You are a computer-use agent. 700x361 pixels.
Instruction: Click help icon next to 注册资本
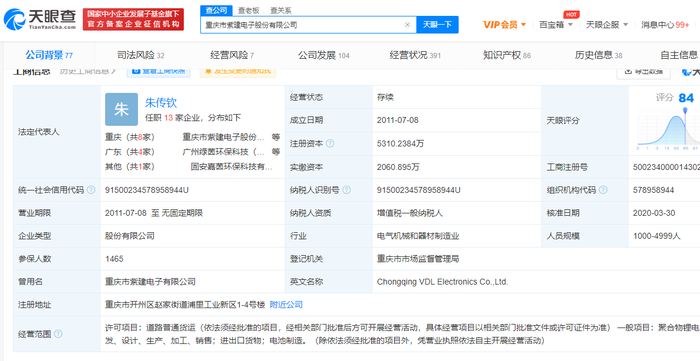click(330, 144)
